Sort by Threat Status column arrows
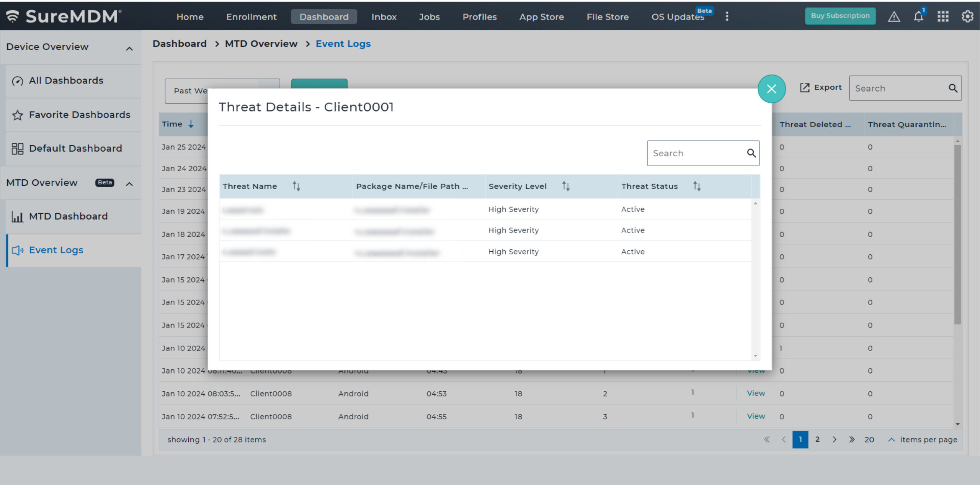The height and width of the screenshot is (485, 980). (x=697, y=186)
